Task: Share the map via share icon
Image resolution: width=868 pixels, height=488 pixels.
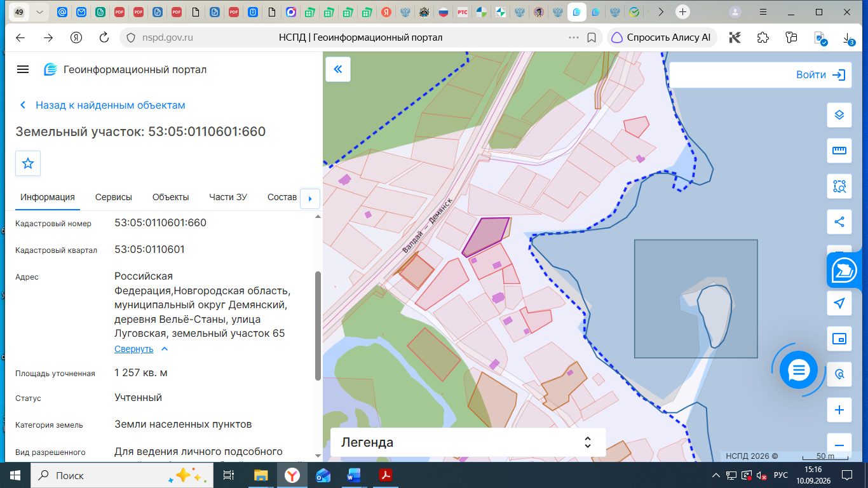Action: [839, 222]
